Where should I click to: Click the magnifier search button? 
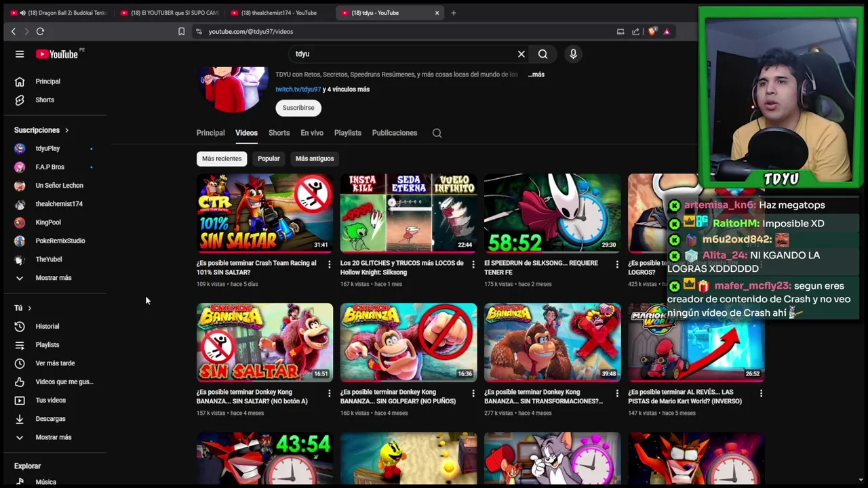[x=542, y=54]
